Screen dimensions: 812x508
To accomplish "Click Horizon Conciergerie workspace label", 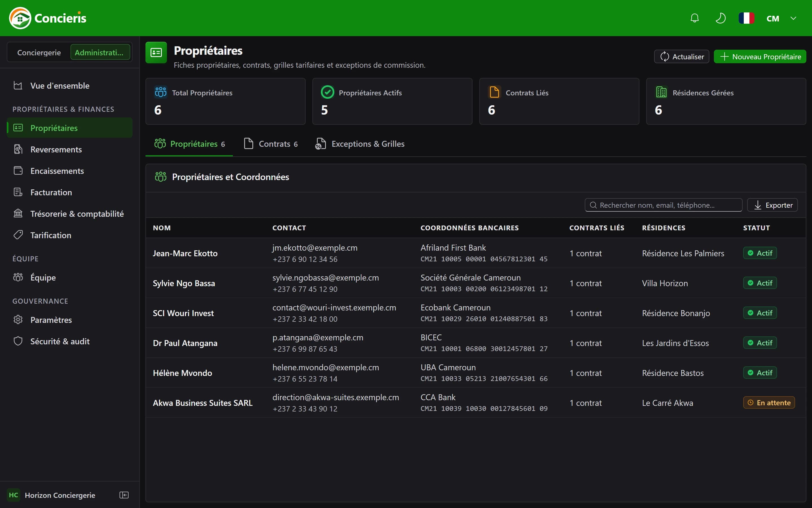I will pos(60,495).
